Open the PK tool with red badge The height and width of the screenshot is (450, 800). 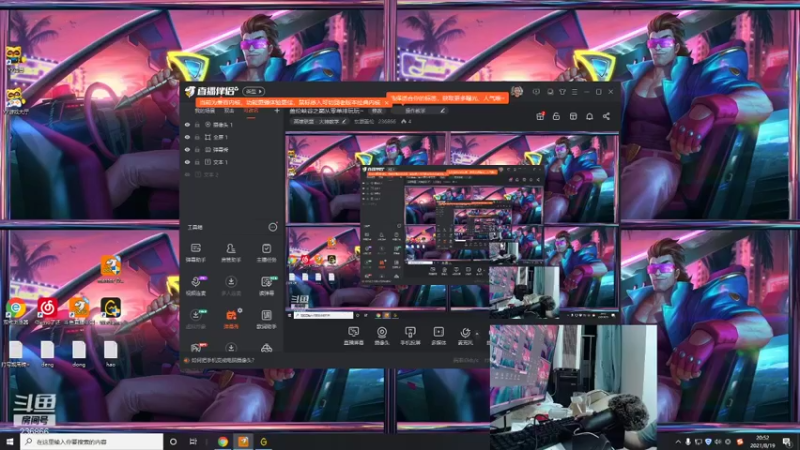tap(196, 348)
